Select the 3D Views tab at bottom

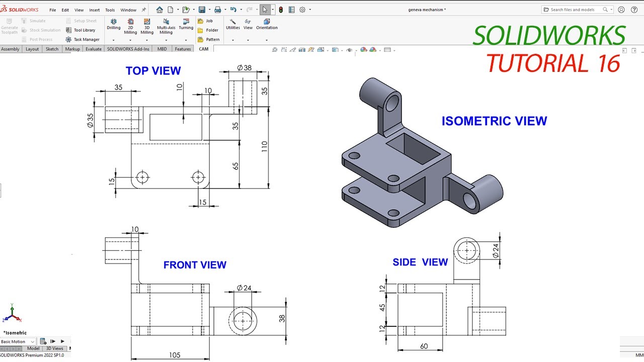pos(55,348)
